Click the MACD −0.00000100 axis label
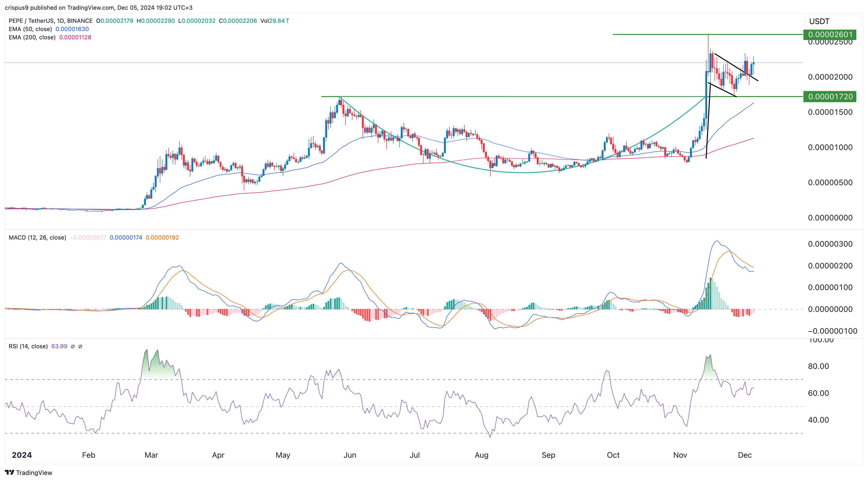 coord(833,331)
